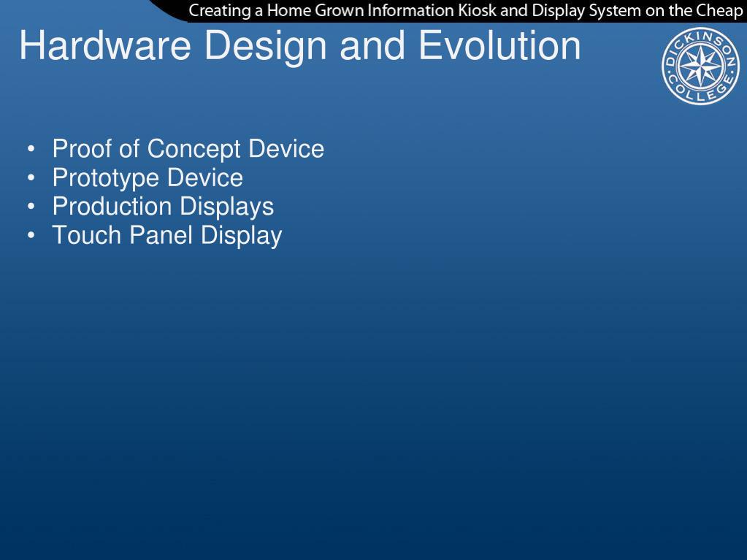Click the 'Proof of Concept Device' bullet
This screenshot has width=747, height=560.
click(188, 148)
